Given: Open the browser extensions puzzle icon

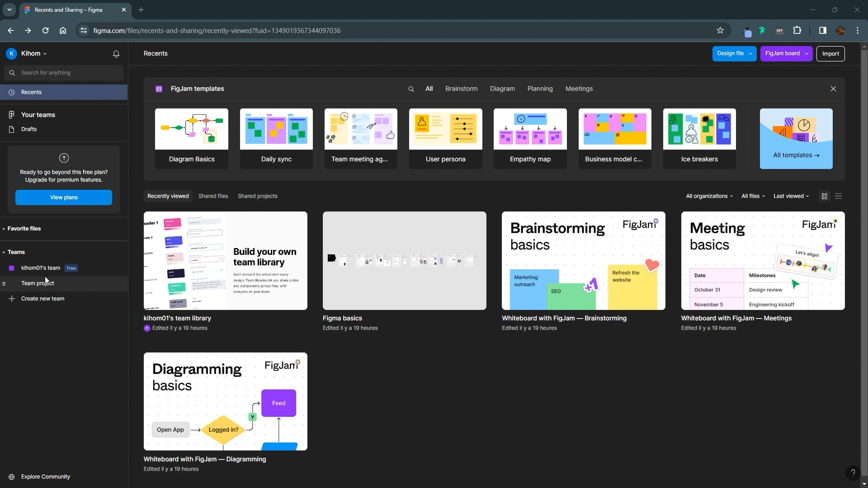Looking at the screenshot, I should coord(797,30).
